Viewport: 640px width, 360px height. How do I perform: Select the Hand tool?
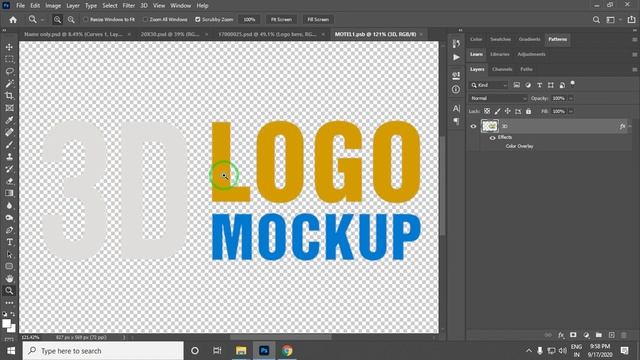click(x=9, y=278)
